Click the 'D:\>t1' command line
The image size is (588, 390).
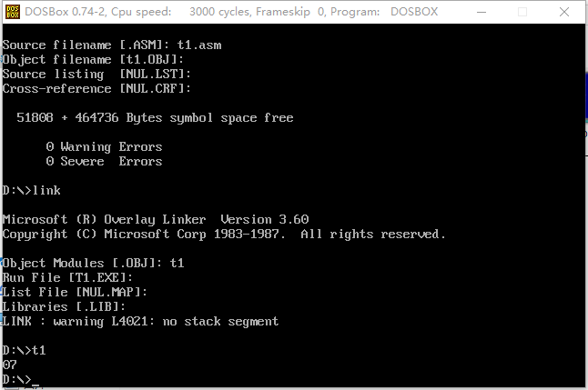25,350
